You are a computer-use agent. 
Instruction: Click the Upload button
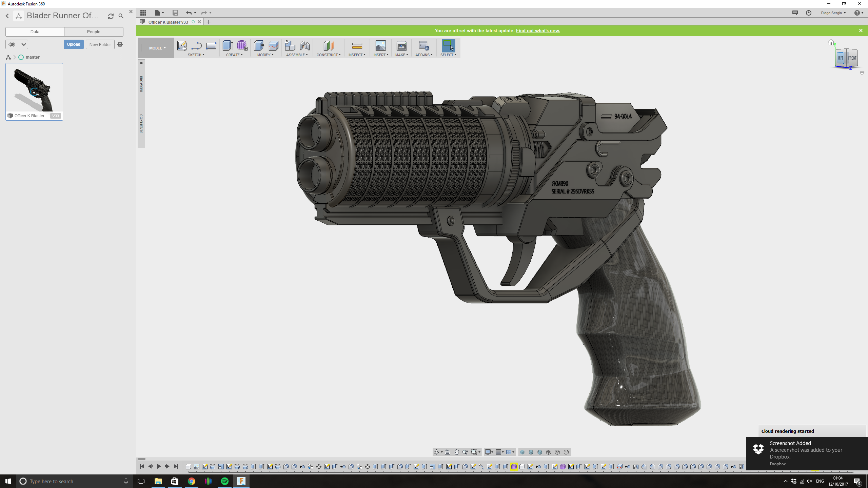click(74, 44)
